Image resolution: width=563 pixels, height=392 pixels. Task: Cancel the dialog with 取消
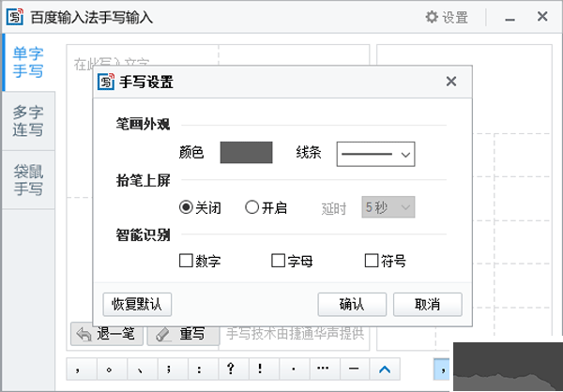coord(427,305)
